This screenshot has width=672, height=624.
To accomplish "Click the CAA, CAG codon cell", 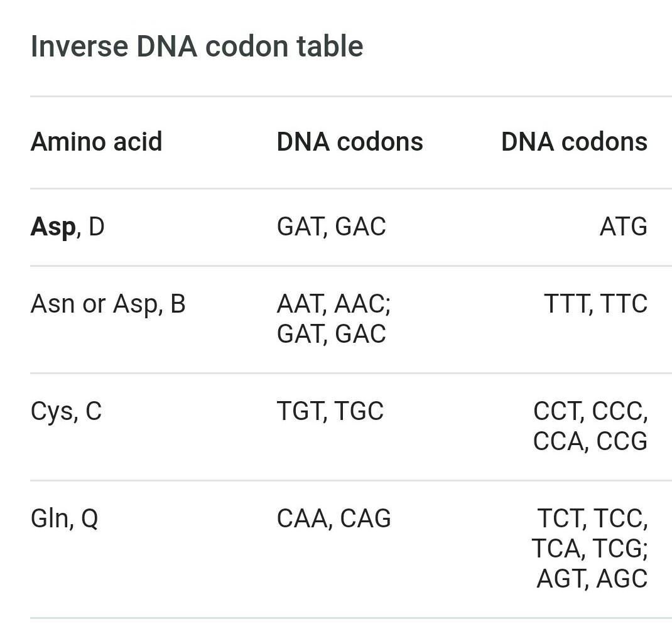I will [333, 519].
